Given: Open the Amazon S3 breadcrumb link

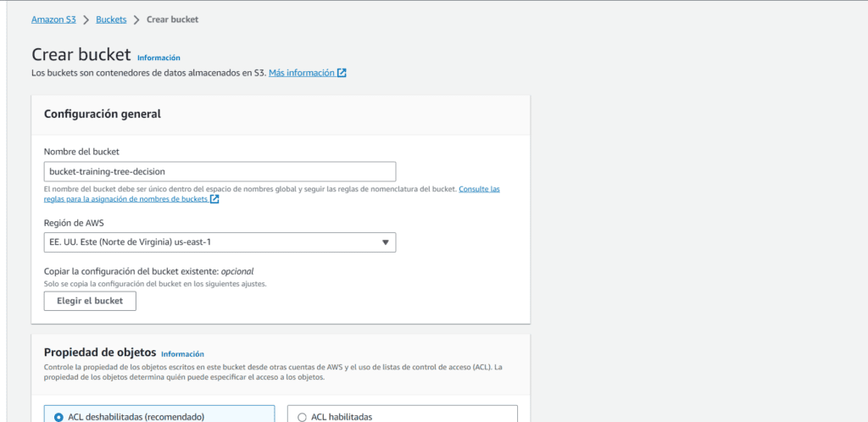Looking at the screenshot, I should coord(53,19).
